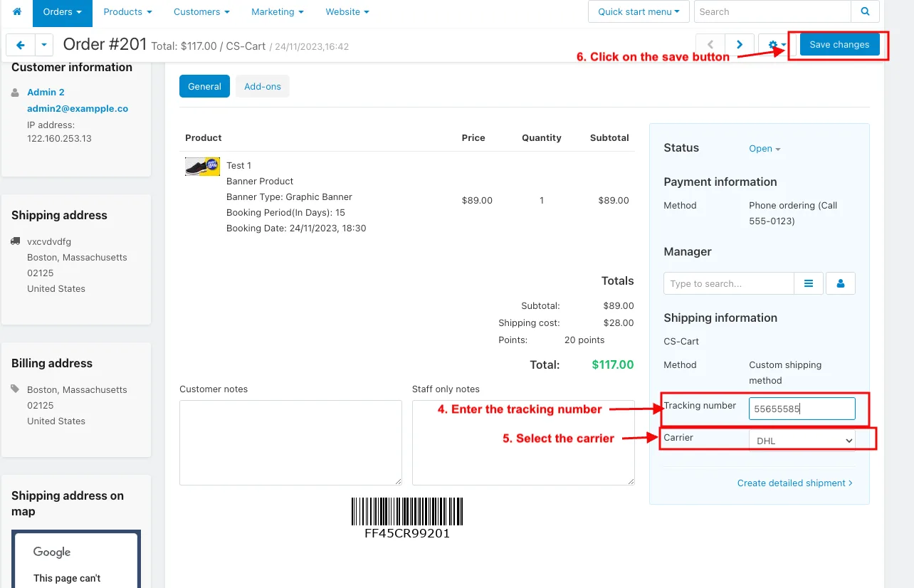Click the green $117.00 total amount

[613, 364]
